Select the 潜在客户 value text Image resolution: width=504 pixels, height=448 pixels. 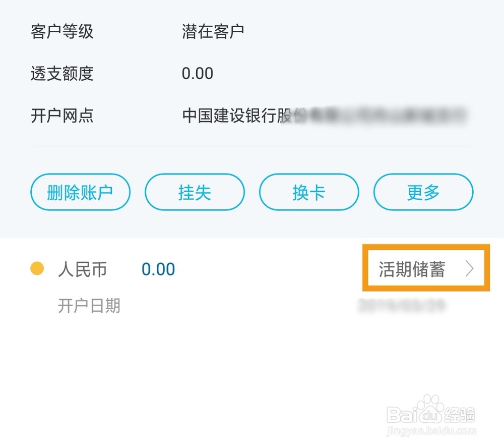coord(213,31)
